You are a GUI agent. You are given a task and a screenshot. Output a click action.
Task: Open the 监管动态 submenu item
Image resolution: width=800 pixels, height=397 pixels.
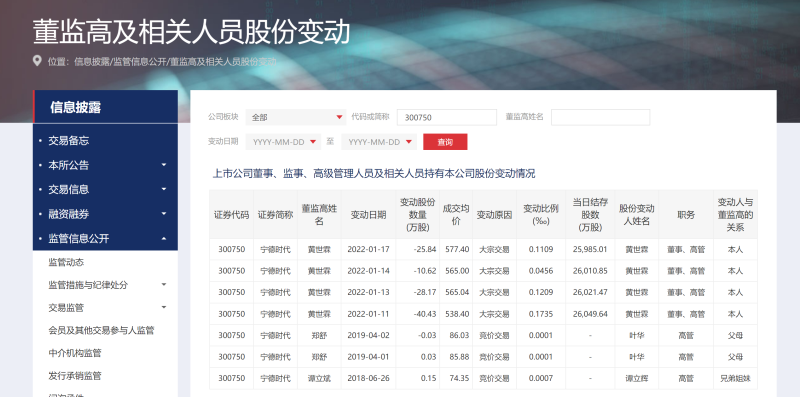pyautogui.click(x=66, y=262)
